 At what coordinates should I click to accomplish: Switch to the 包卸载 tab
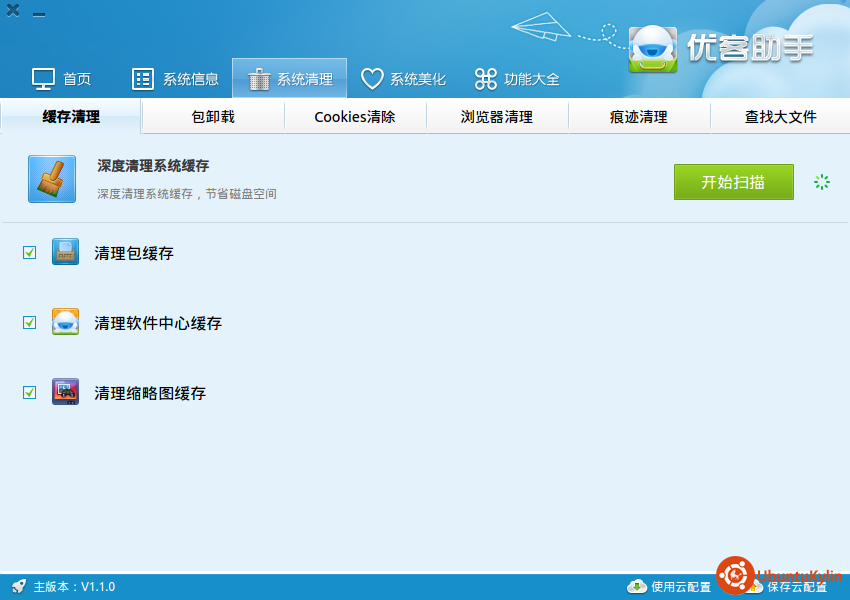coord(213,117)
